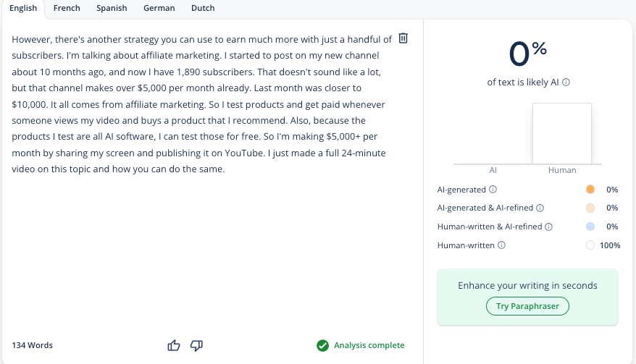
Task: Click the 134 Words counter
Action: (x=33, y=345)
